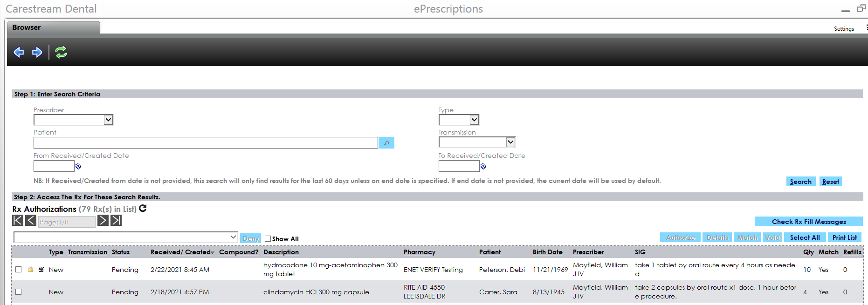The image size is (868, 305).
Task: Expand the Prescriber dropdown
Action: click(x=108, y=120)
